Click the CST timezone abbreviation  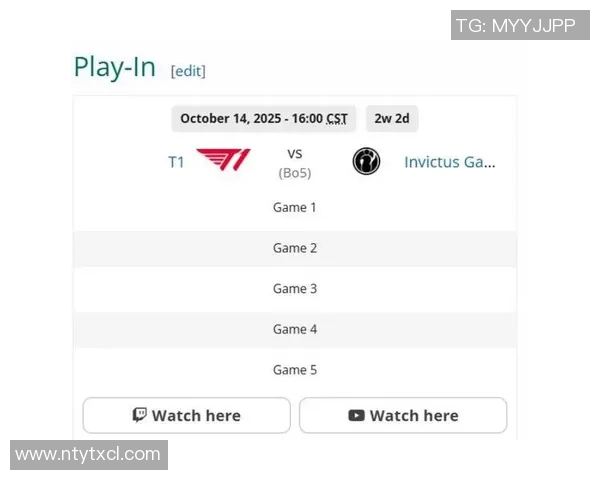point(337,118)
